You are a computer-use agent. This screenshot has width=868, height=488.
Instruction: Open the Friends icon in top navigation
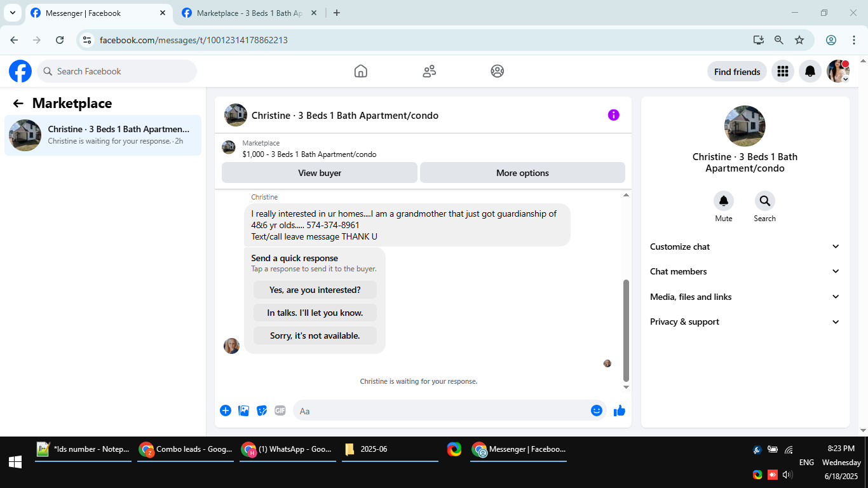(x=430, y=71)
